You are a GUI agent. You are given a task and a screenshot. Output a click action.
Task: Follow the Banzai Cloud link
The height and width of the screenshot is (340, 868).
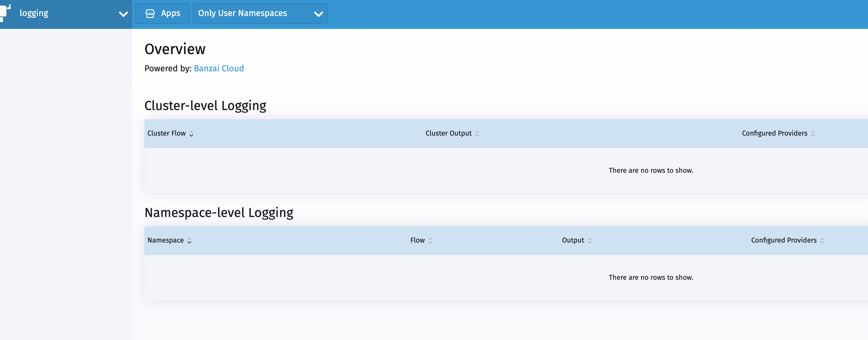[x=219, y=69]
